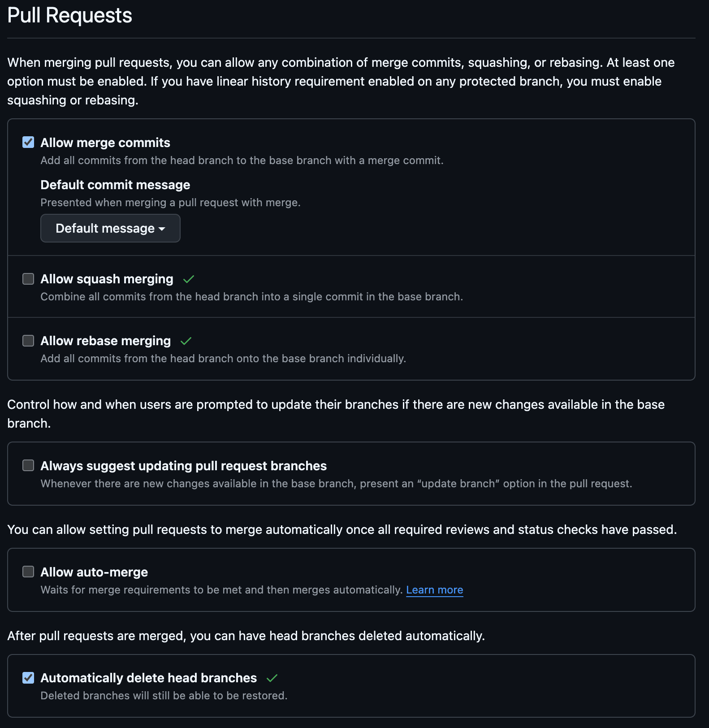
Task: Uncheck the Allow merge commits checkbox
Action: tap(28, 142)
